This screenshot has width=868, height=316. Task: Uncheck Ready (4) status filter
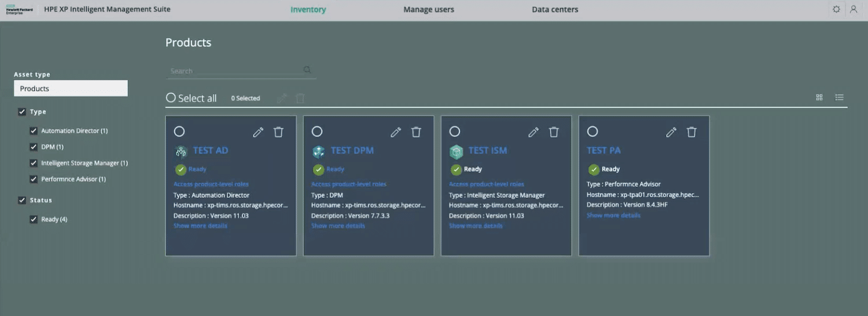(x=34, y=219)
